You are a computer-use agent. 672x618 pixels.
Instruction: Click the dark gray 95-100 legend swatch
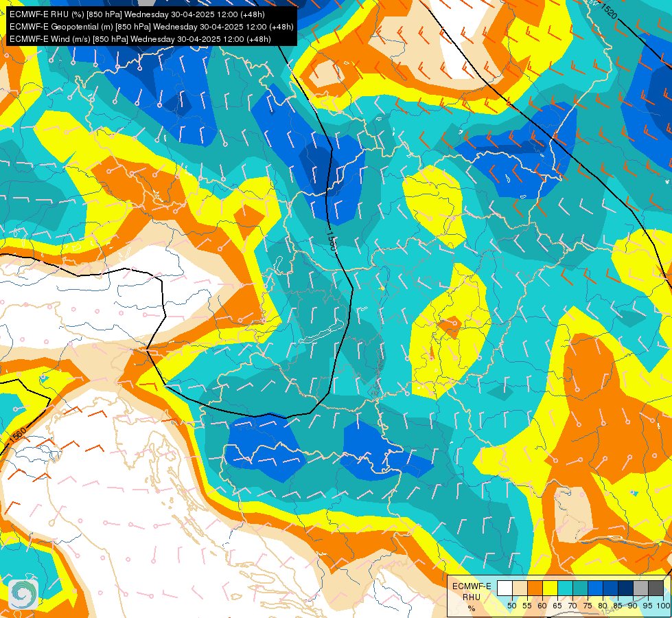[x=656, y=588]
